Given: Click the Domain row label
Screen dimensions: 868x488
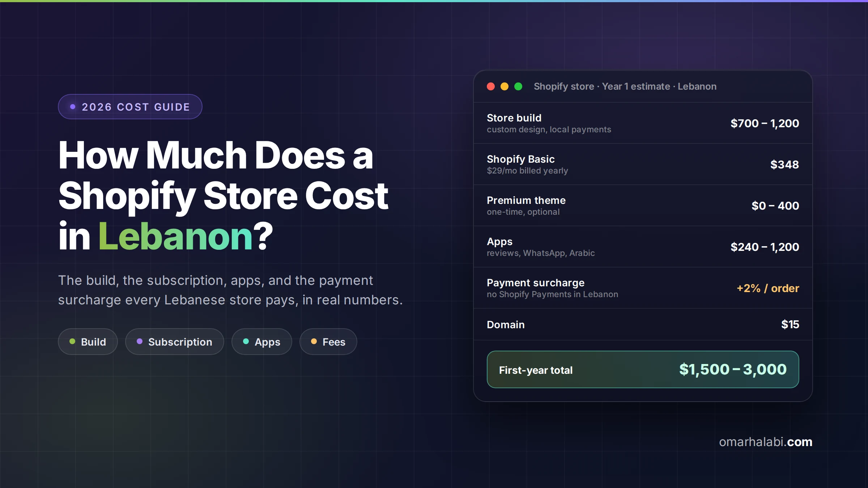Looking at the screenshot, I should click(x=506, y=325).
